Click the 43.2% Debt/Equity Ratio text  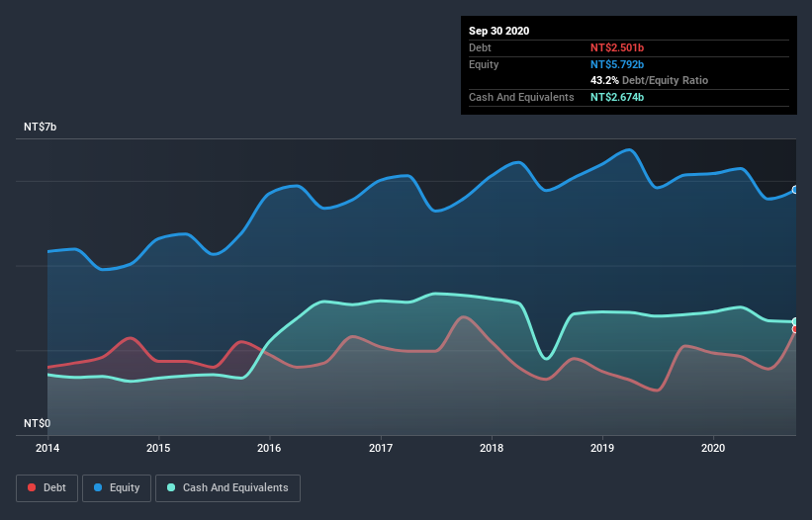[650, 80]
